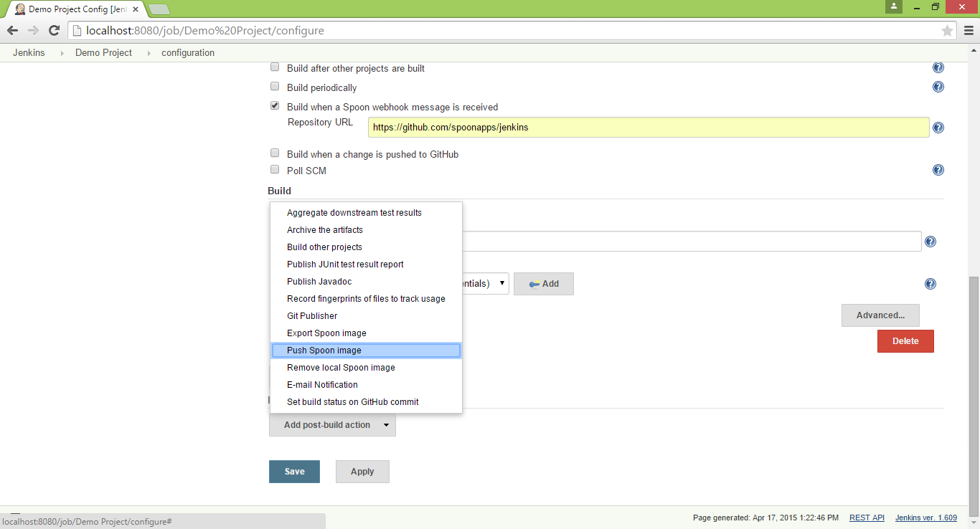Select E-mail Notification action
The image size is (980, 529).
[x=366, y=385]
